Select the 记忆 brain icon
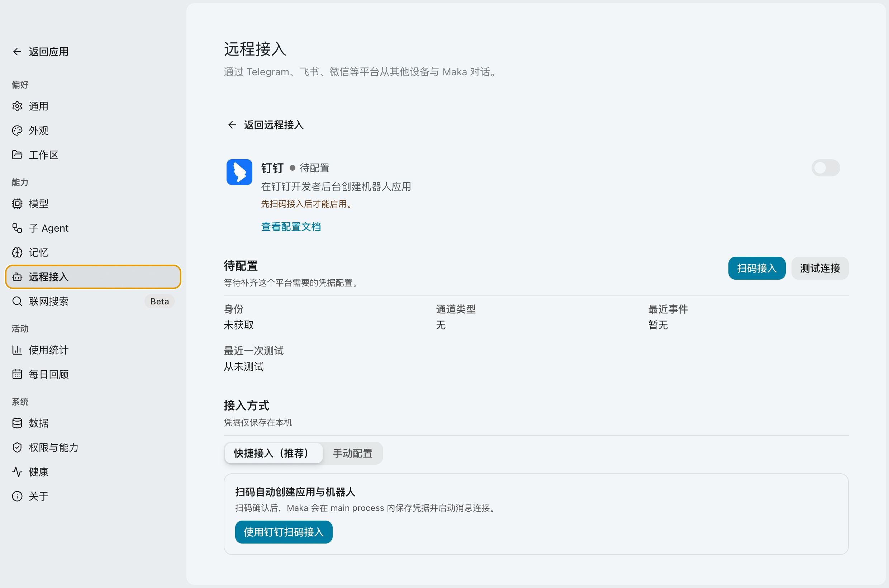The image size is (889, 588). [x=17, y=252]
